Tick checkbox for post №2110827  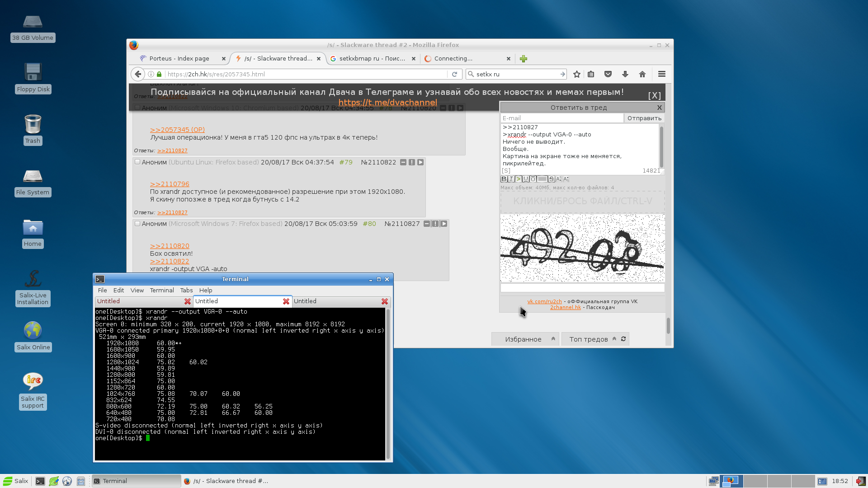coord(137,223)
